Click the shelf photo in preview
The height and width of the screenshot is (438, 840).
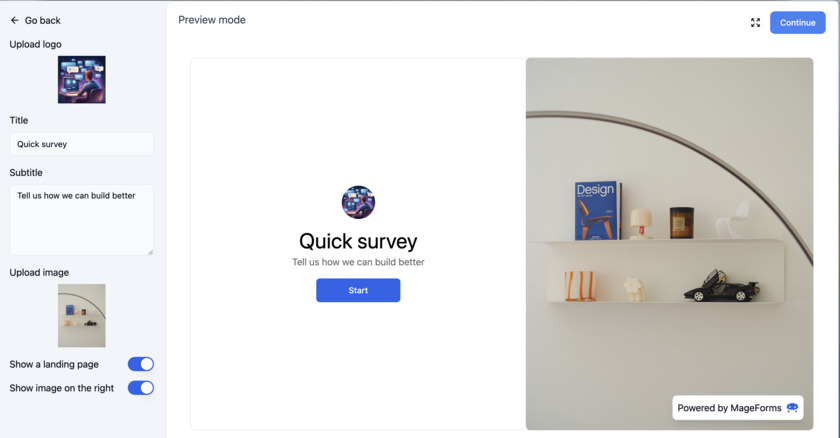669,244
